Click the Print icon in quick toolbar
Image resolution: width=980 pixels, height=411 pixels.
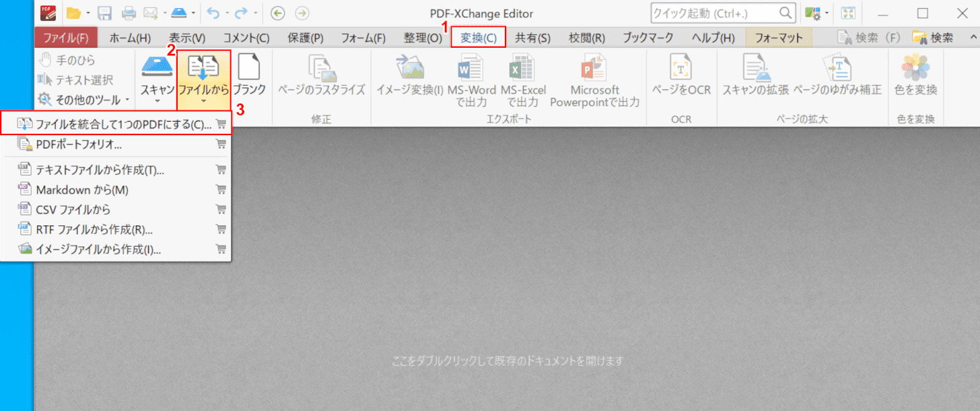pyautogui.click(x=129, y=13)
